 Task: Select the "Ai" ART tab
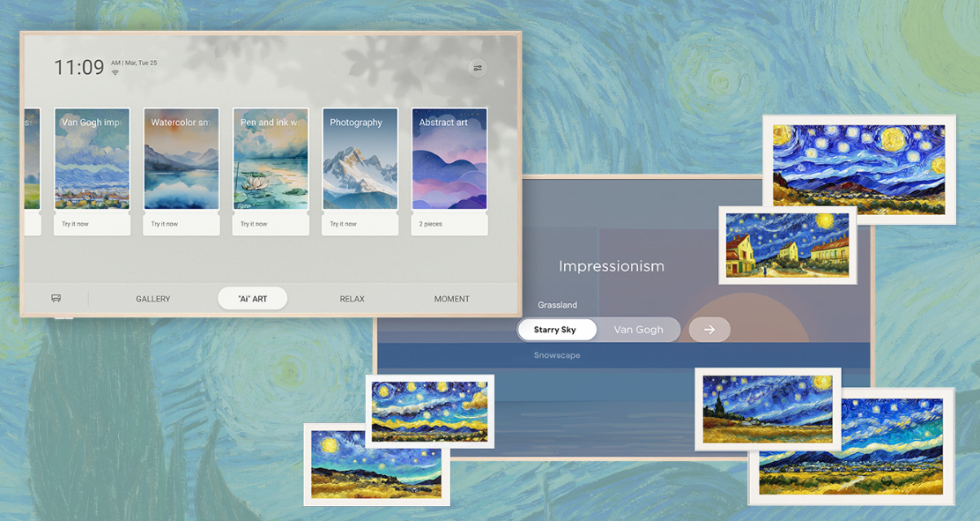pyautogui.click(x=253, y=298)
